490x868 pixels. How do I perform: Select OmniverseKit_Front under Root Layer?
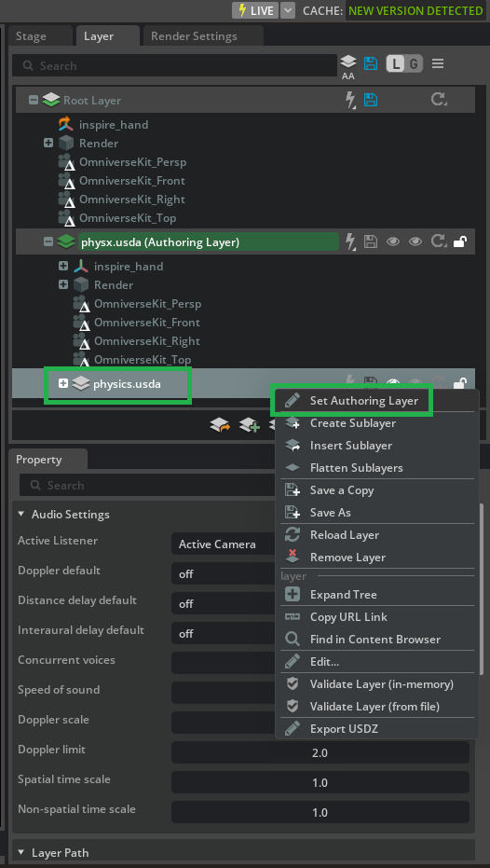pyautogui.click(x=132, y=181)
